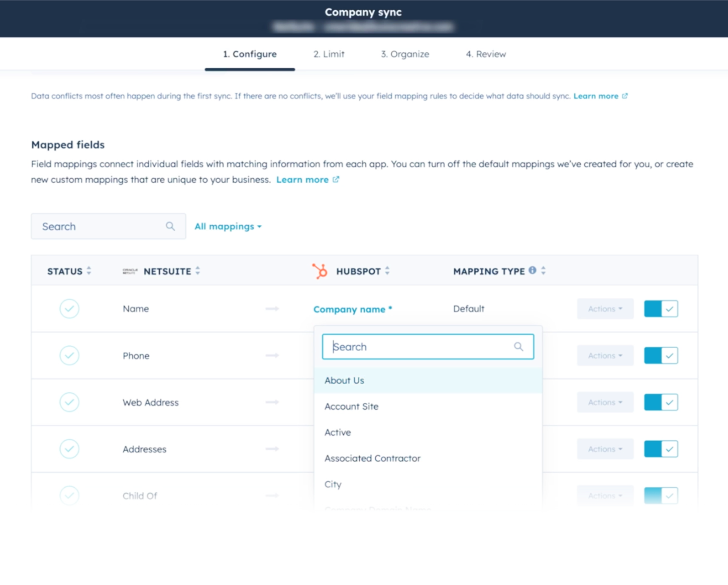Click the property dropdown Search field

tap(421, 347)
